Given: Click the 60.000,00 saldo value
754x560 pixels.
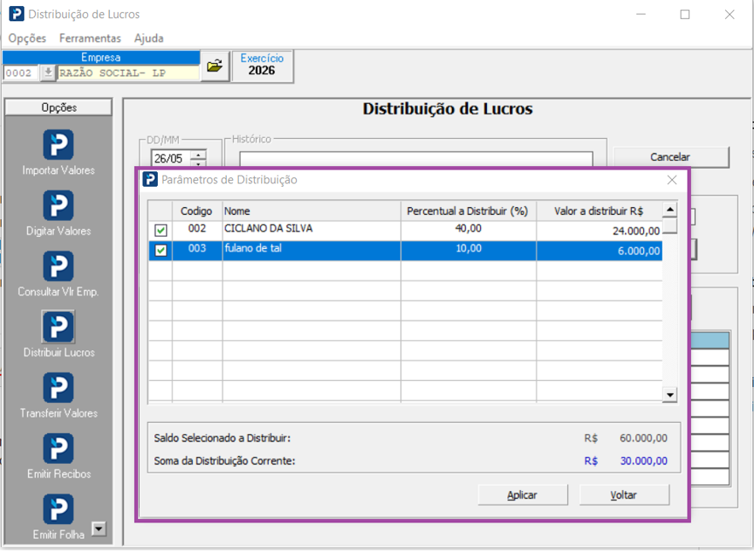Looking at the screenshot, I should tap(643, 438).
